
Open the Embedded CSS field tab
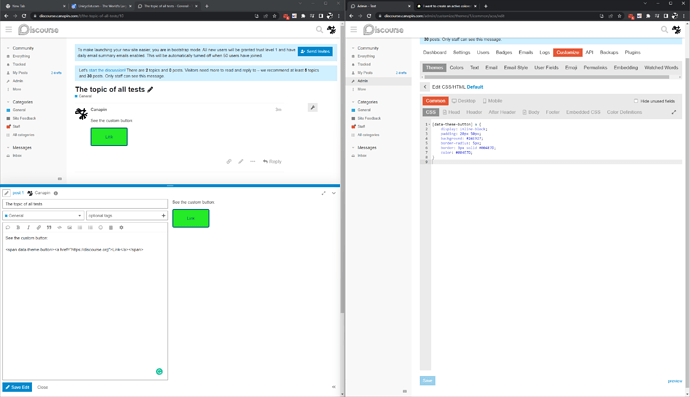pos(583,112)
